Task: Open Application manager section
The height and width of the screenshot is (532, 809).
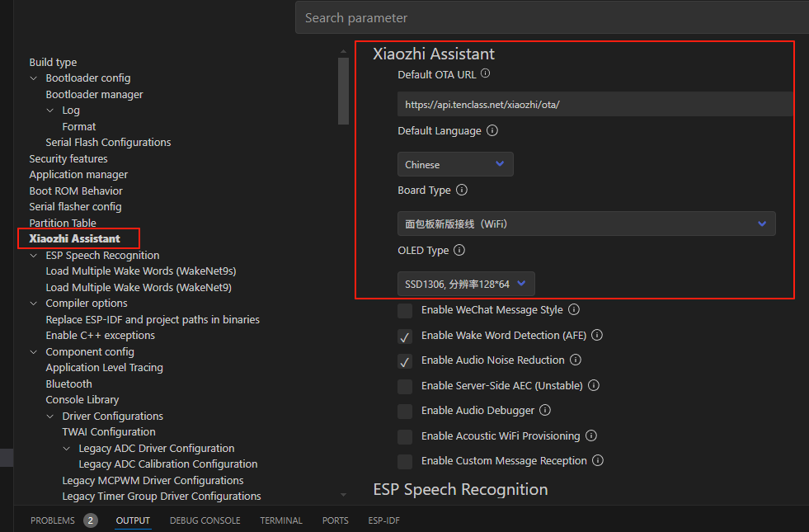Action: [78, 175]
